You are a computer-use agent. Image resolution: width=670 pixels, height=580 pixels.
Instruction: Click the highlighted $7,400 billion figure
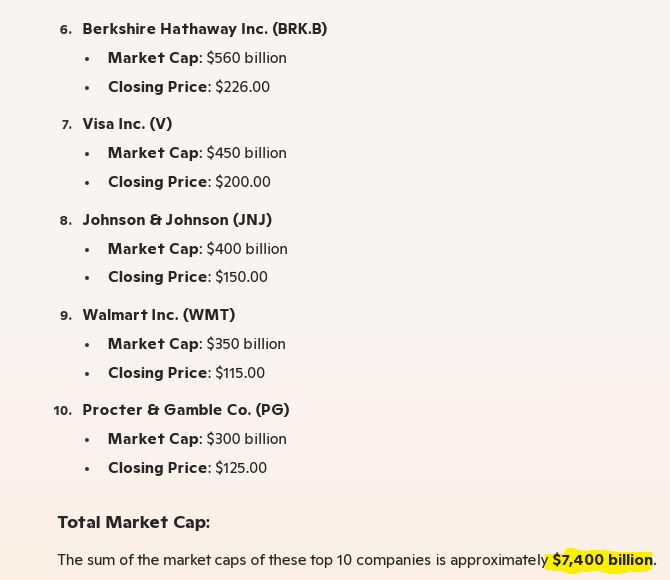click(602, 560)
